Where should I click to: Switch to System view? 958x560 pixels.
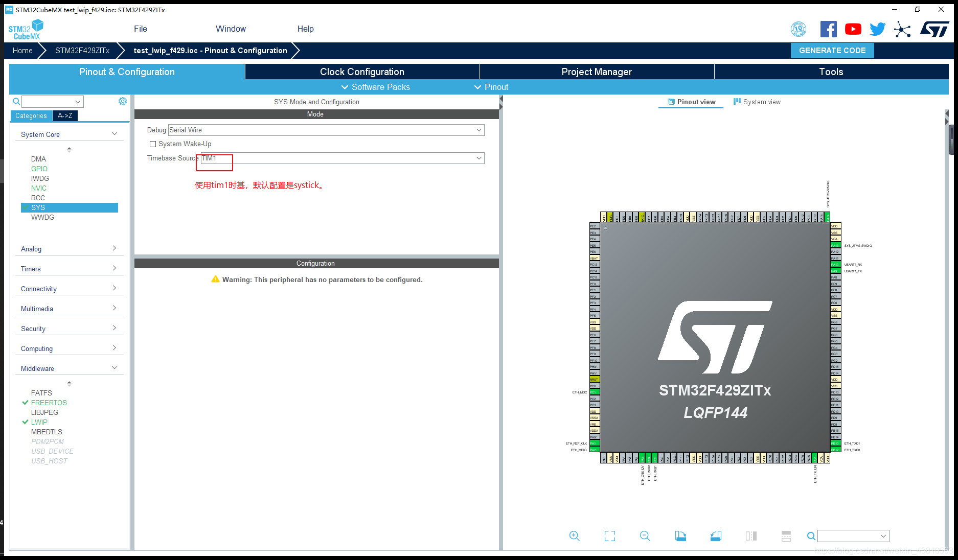pos(757,102)
